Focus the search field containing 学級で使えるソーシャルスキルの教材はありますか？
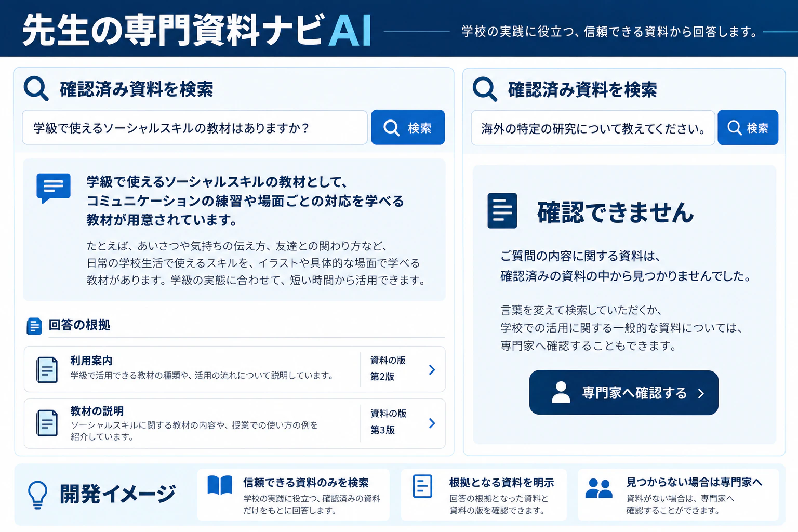The image size is (798, 532). tap(195, 127)
